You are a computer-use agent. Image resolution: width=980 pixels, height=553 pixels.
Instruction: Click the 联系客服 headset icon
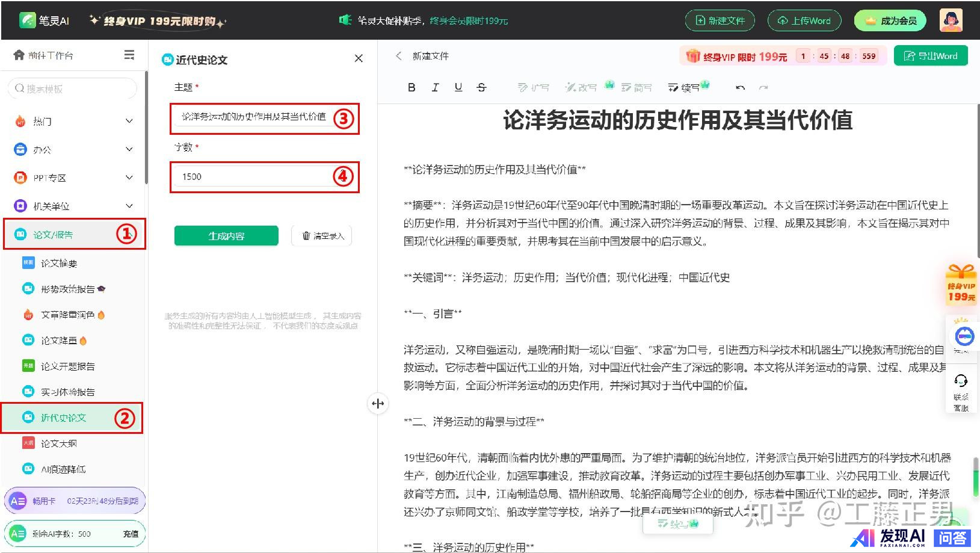click(x=961, y=381)
